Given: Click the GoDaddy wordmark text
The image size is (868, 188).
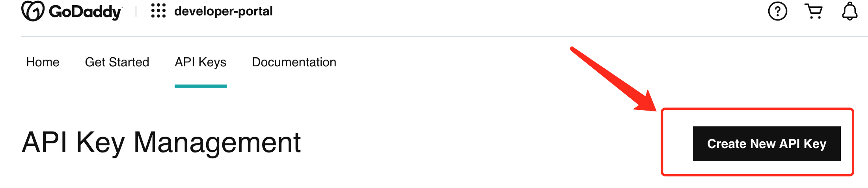Looking at the screenshot, I should [x=85, y=12].
